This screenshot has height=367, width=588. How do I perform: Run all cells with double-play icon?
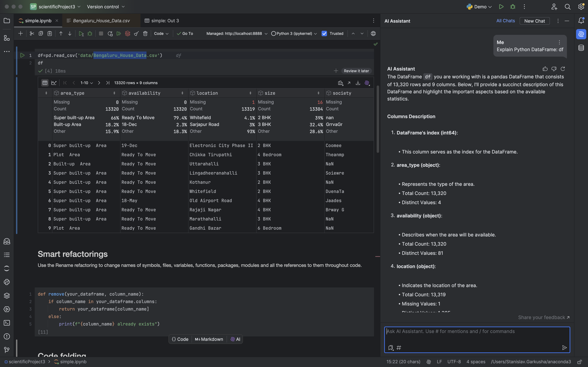[x=119, y=33]
